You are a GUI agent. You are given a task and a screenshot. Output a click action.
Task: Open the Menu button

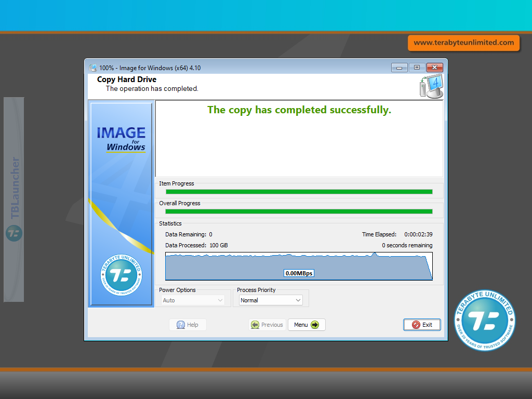[307, 325]
